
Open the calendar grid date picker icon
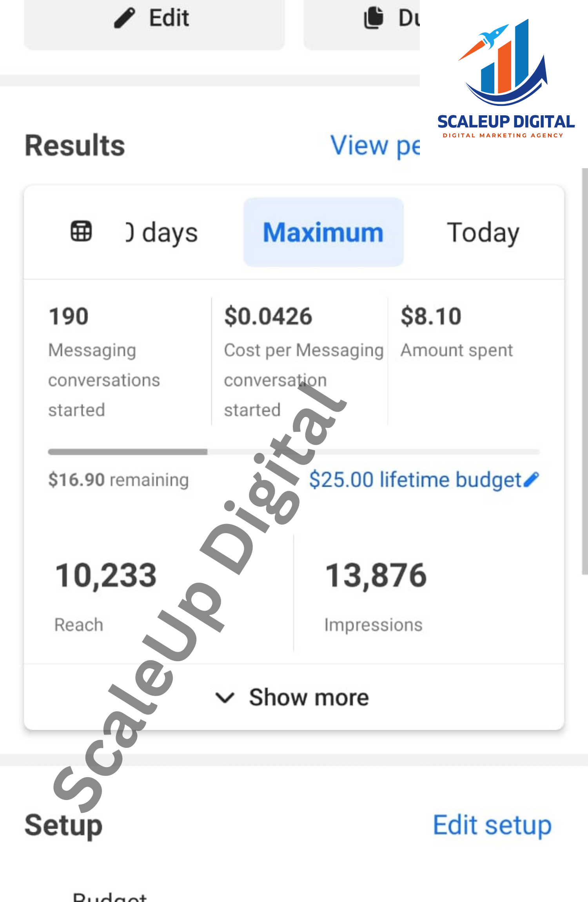pyautogui.click(x=81, y=231)
